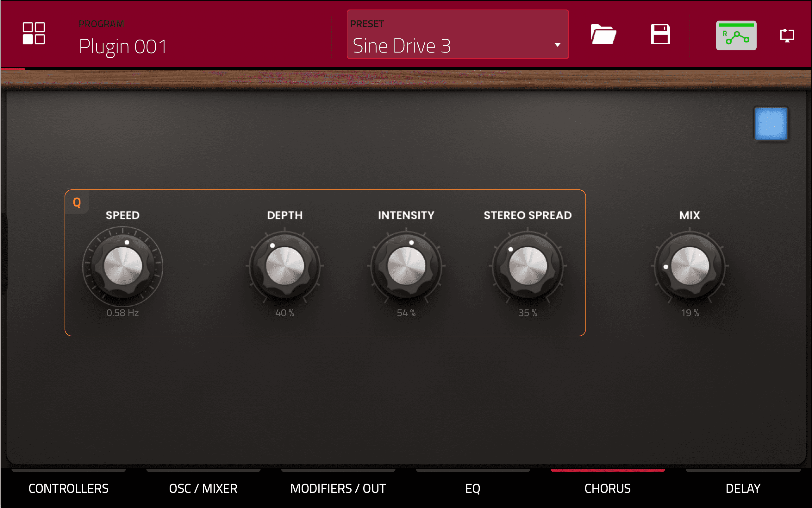The width and height of the screenshot is (812, 508).
Task: Go to the EQ tab
Action: pyautogui.click(x=473, y=488)
